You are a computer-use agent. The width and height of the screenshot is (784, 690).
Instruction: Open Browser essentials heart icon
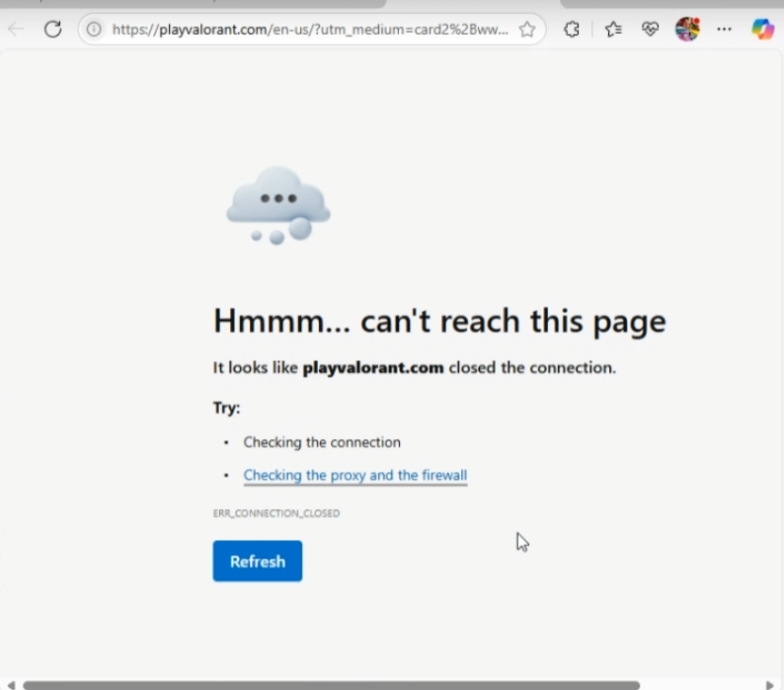650,30
